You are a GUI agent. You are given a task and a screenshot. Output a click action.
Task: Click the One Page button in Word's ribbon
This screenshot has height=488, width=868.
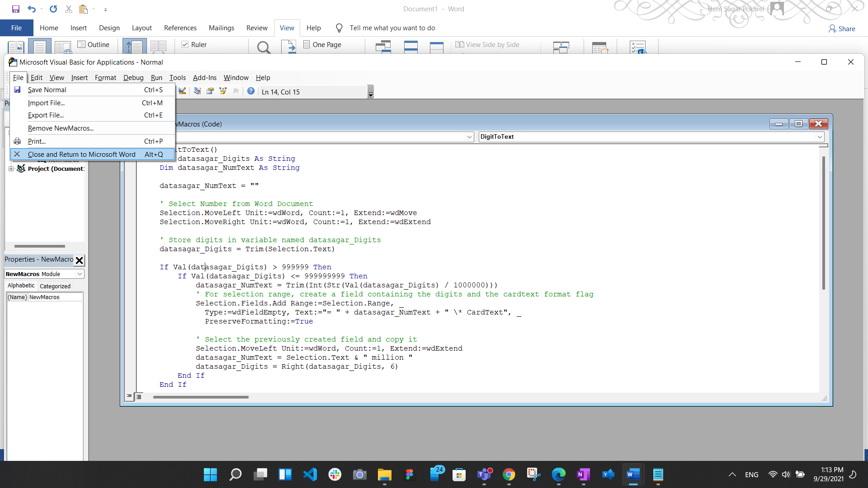322,44
